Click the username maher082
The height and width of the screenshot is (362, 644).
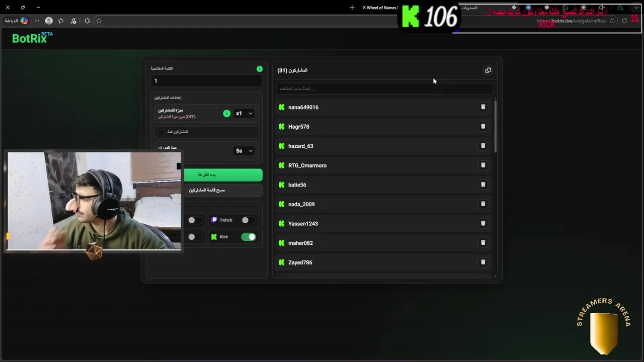[300, 243]
